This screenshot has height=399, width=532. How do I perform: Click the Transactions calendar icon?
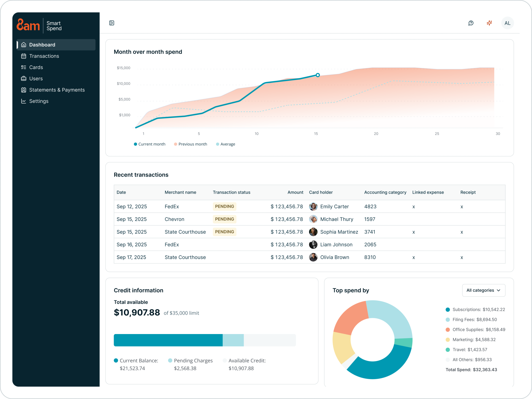point(23,56)
